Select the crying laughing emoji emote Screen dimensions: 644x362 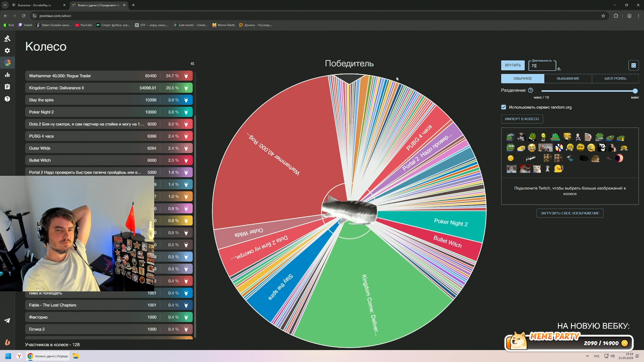coord(532,147)
